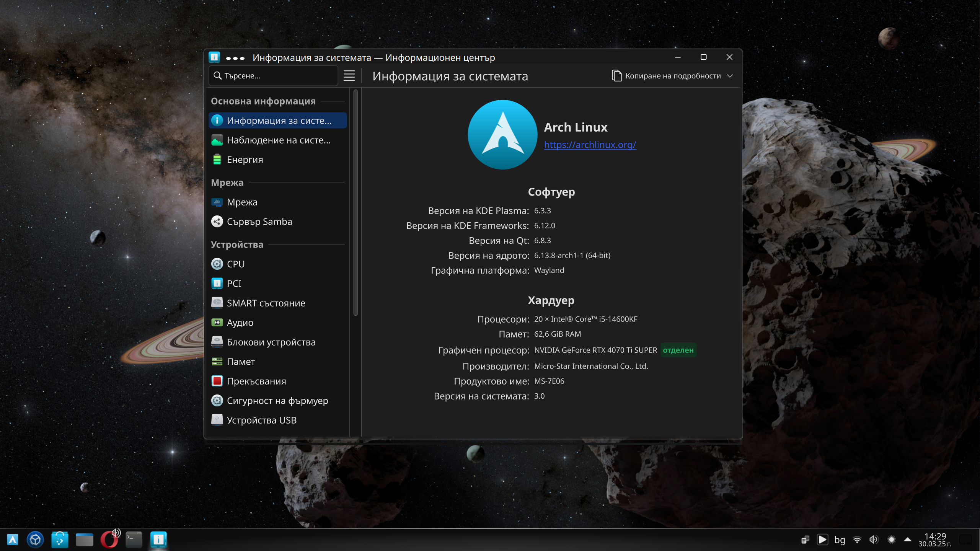
Task: Click the NVIDIA GeForce RTX 4070 Ti SUPER text
Action: pyautogui.click(x=595, y=350)
